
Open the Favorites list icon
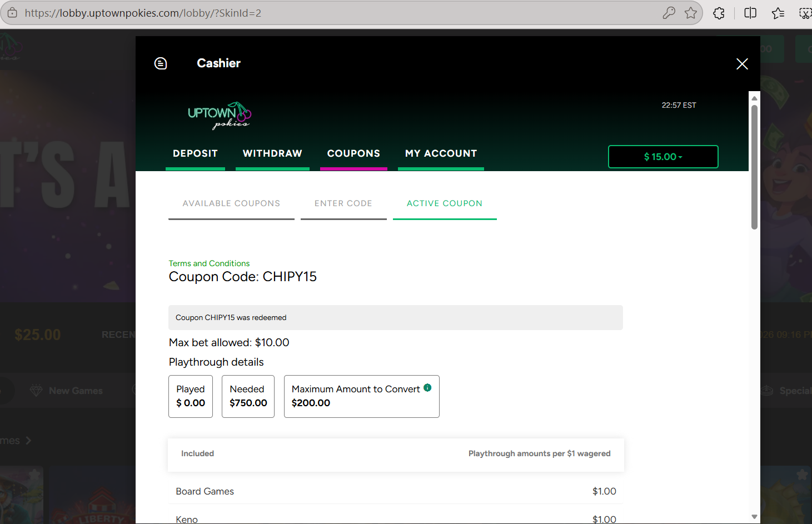(x=778, y=13)
